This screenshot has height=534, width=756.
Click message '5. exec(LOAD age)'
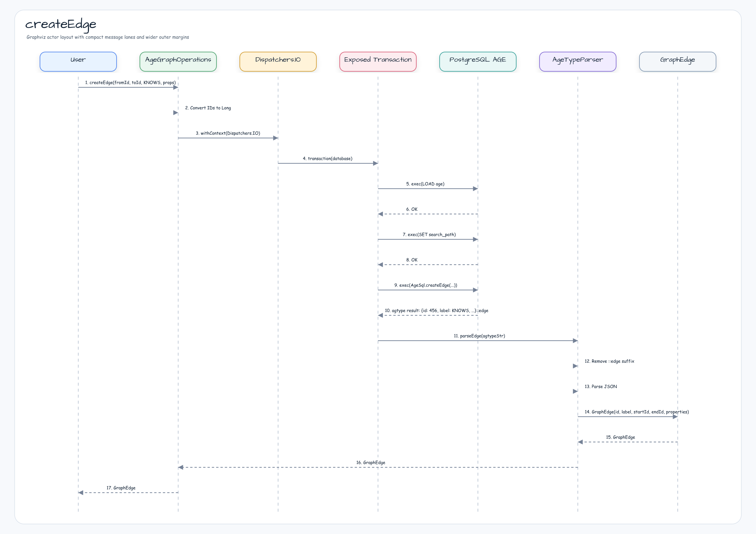pos(425,184)
